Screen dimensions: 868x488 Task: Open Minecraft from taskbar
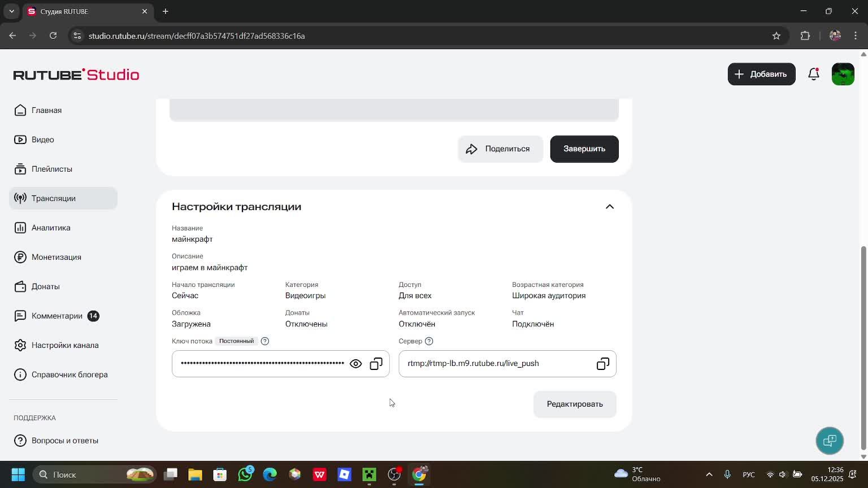370,474
